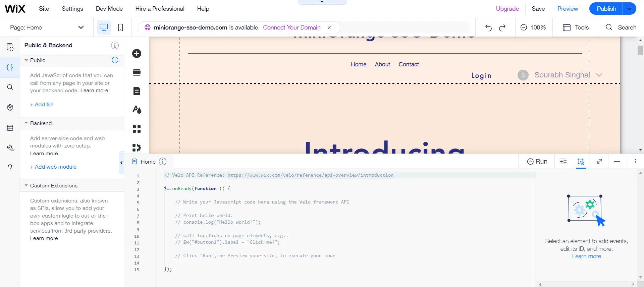Image resolution: width=644 pixels, height=287 pixels.
Task: Open the Publish options dropdown arrow
Action: (630, 9)
